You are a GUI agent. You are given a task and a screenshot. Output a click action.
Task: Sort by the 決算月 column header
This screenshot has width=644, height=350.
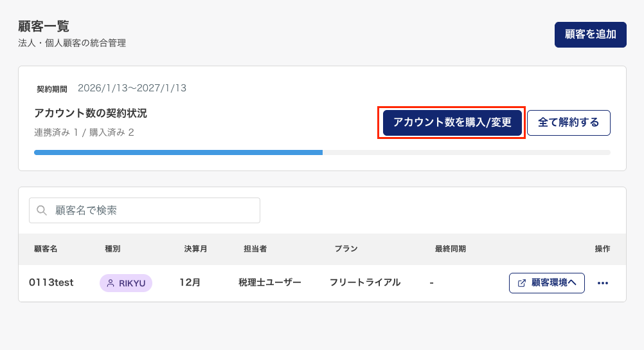click(195, 249)
